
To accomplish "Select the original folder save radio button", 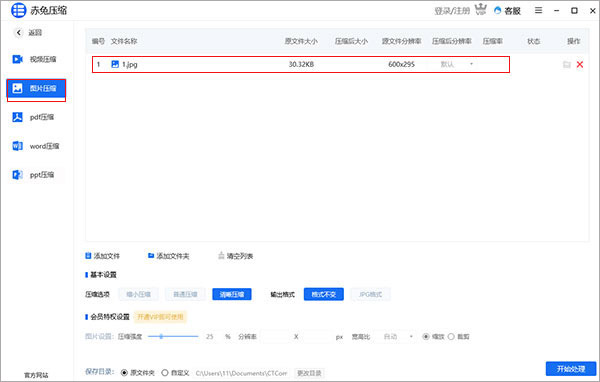I will tap(124, 372).
